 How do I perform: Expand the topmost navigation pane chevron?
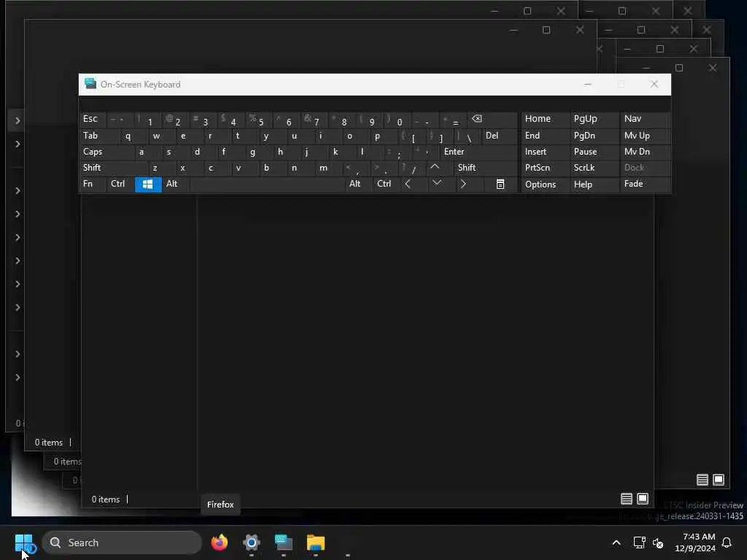pyautogui.click(x=18, y=120)
